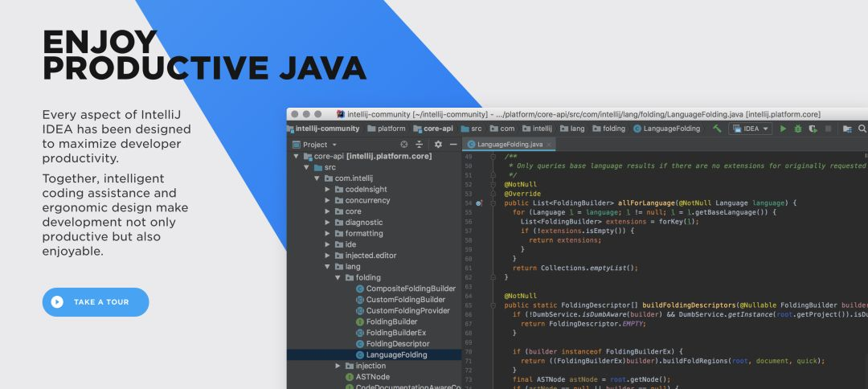
Task: Select the core package row
Action: pyautogui.click(x=375, y=211)
